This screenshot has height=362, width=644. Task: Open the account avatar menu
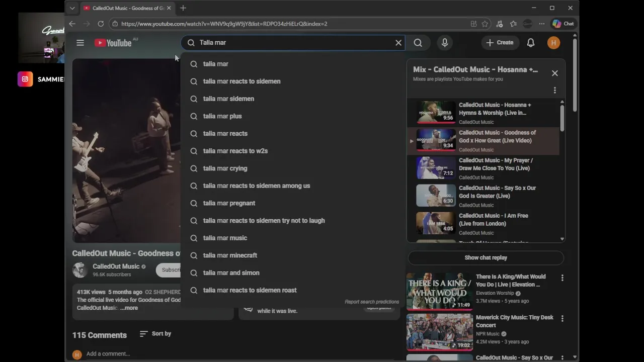553,43
